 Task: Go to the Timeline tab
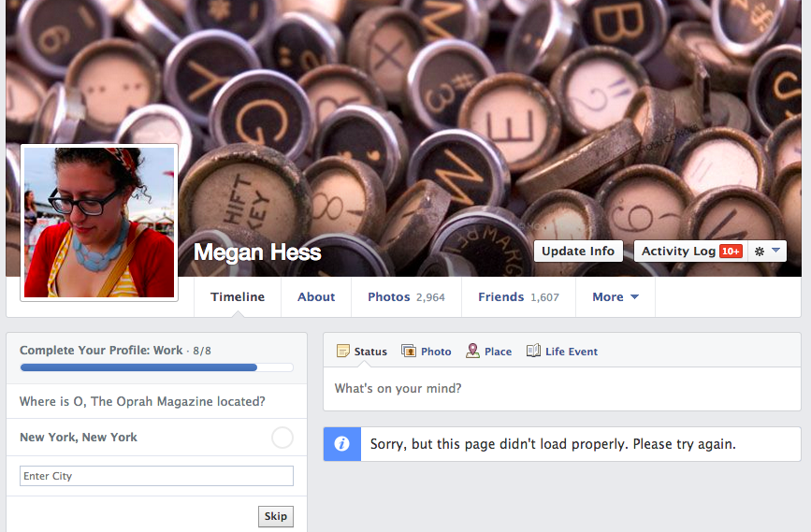[x=238, y=297]
